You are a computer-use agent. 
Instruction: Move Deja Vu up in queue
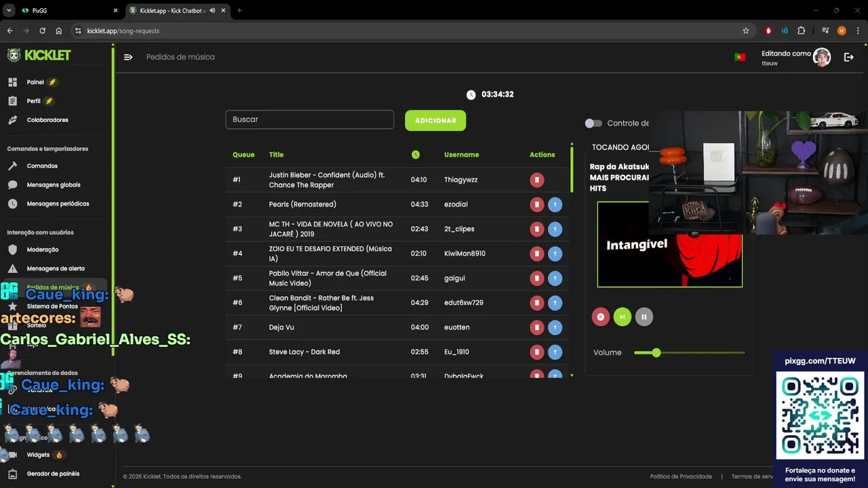[x=555, y=327]
